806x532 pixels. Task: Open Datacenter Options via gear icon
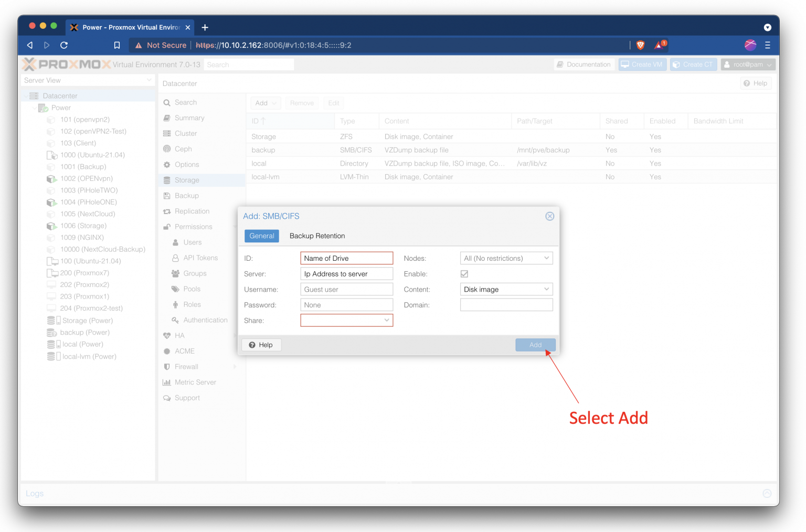pyautogui.click(x=186, y=164)
